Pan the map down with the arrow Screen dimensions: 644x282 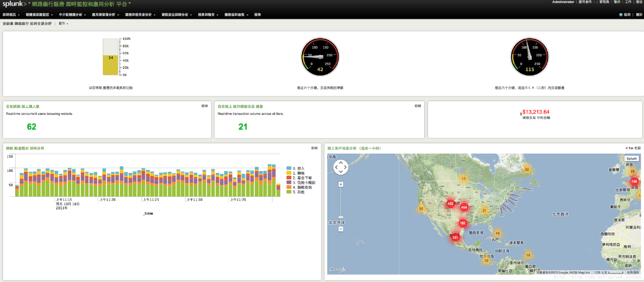[x=341, y=171]
